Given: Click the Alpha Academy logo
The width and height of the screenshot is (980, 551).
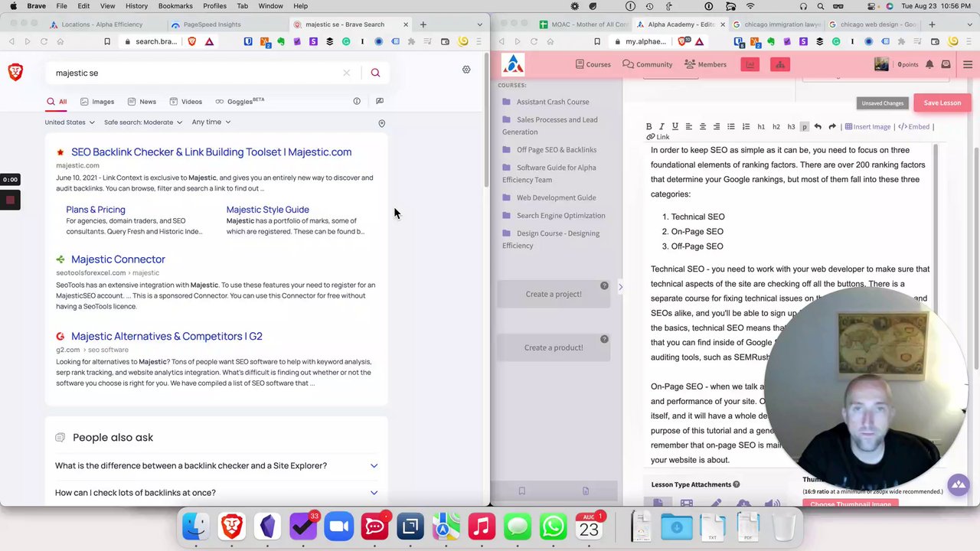Looking at the screenshot, I should pos(513,64).
